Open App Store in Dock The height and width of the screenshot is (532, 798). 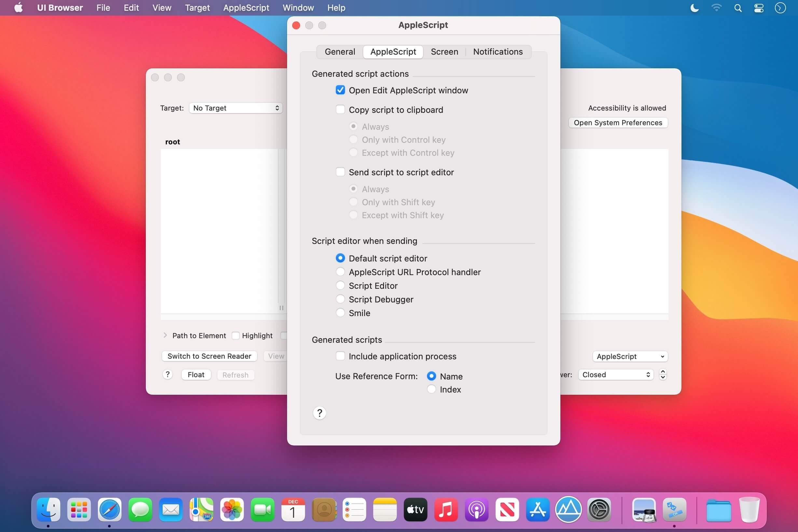coord(538,510)
